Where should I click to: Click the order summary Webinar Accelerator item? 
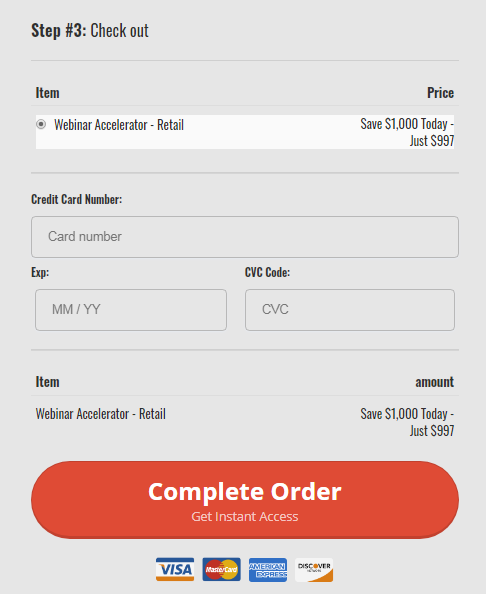click(x=101, y=414)
